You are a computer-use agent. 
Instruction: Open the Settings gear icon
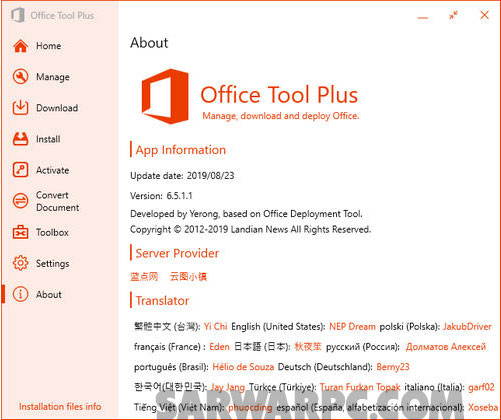20,263
